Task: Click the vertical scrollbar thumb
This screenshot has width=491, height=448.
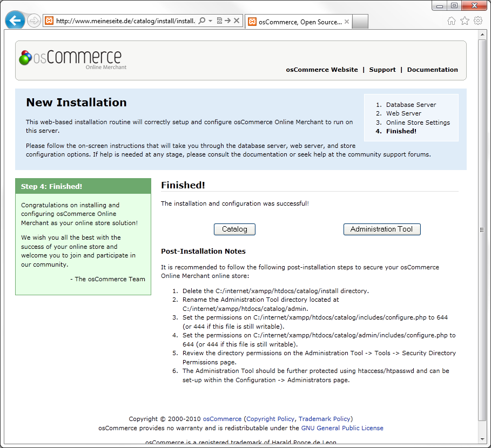Action: [482, 230]
